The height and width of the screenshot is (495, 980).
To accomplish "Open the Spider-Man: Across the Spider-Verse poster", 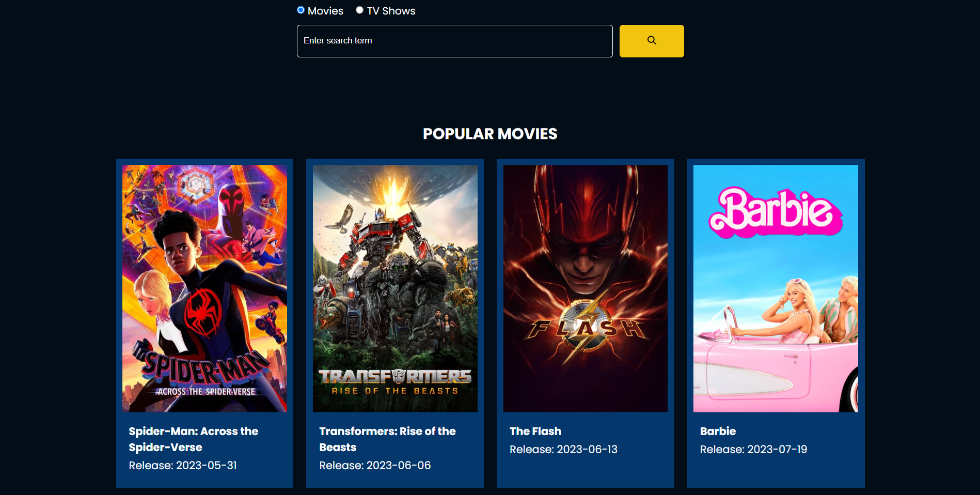I will coord(204,288).
